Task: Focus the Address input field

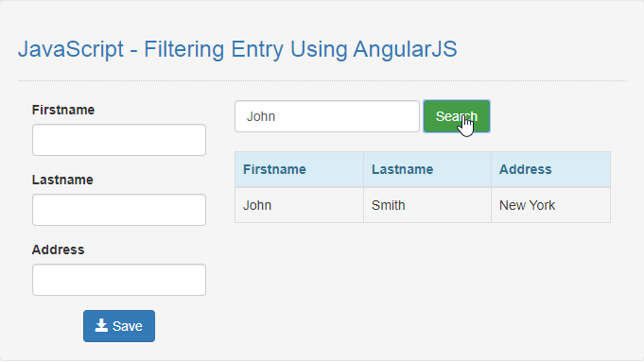Action: click(x=119, y=280)
